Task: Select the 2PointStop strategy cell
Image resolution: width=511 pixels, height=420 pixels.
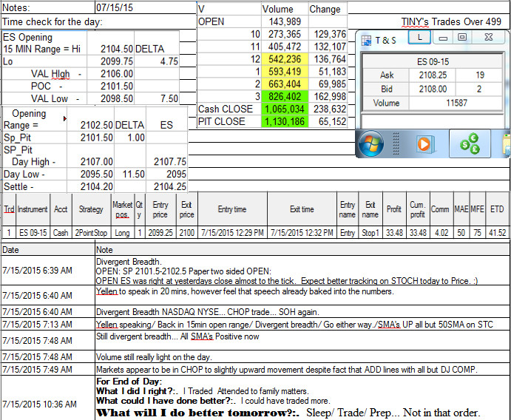Action: pyautogui.click(x=91, y=233)
